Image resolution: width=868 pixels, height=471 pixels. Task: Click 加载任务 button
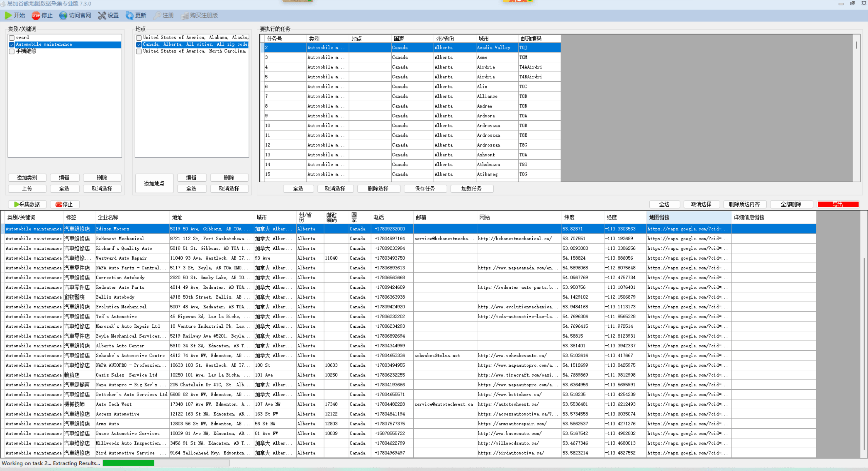point(471,189)
